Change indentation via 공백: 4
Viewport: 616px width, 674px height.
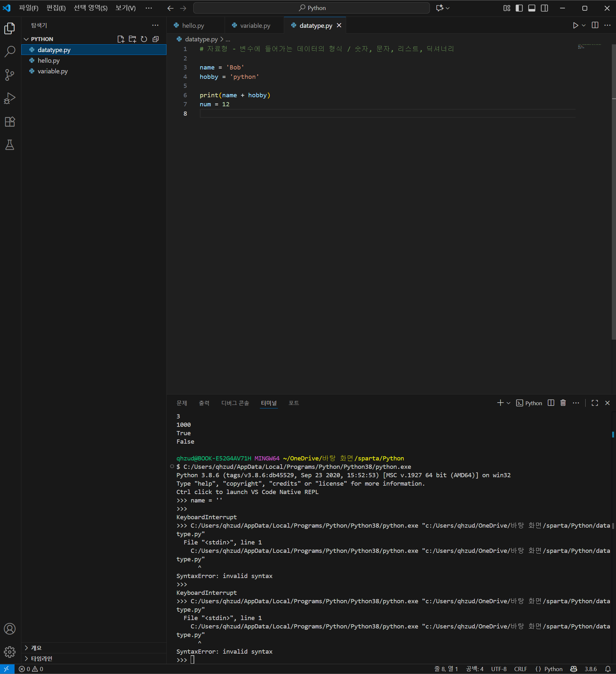coord(474,669)
